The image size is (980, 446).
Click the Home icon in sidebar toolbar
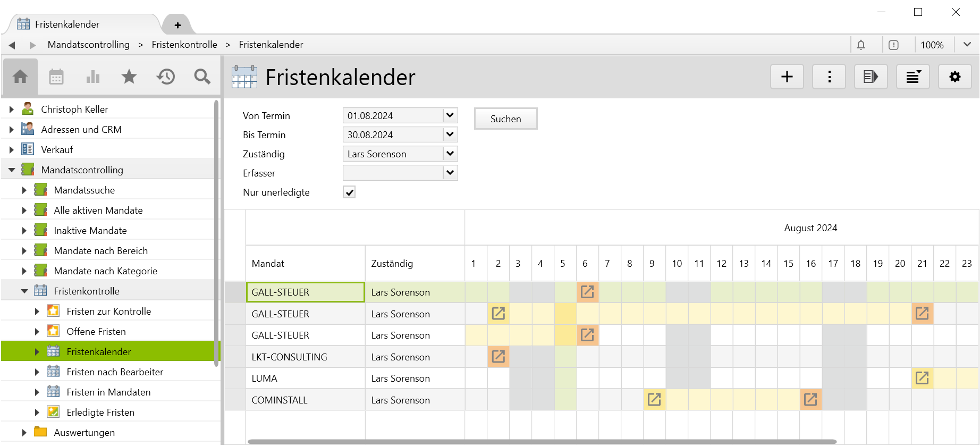click(20, 77)
